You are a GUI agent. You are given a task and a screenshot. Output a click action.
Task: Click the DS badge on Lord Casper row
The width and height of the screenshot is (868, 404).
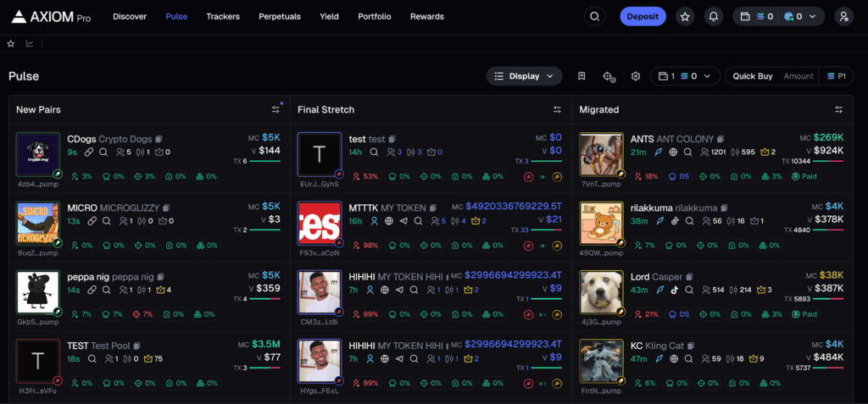(x=679, y=314)
